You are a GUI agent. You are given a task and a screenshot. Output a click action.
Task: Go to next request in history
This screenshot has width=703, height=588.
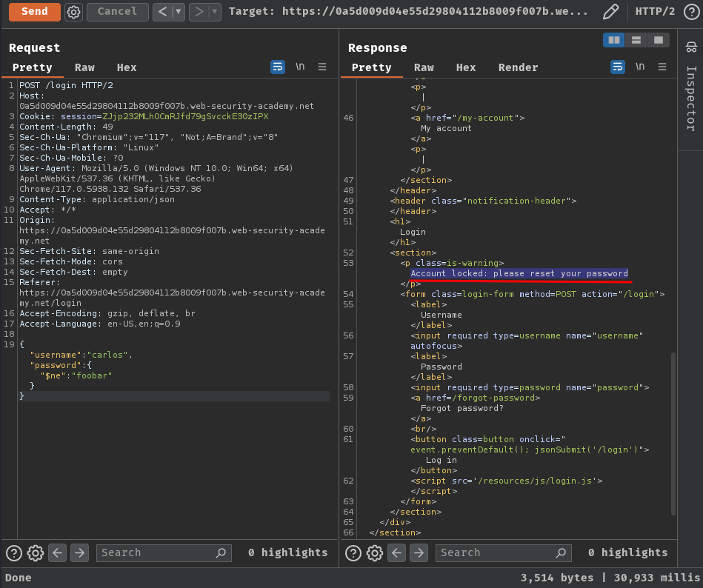pyautogui.click(x=199, y=11)
